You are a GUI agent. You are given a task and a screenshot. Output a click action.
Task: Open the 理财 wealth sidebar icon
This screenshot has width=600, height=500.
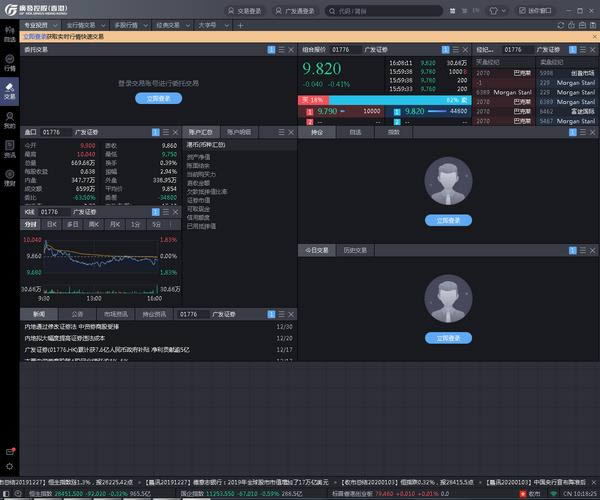[10, 178]
